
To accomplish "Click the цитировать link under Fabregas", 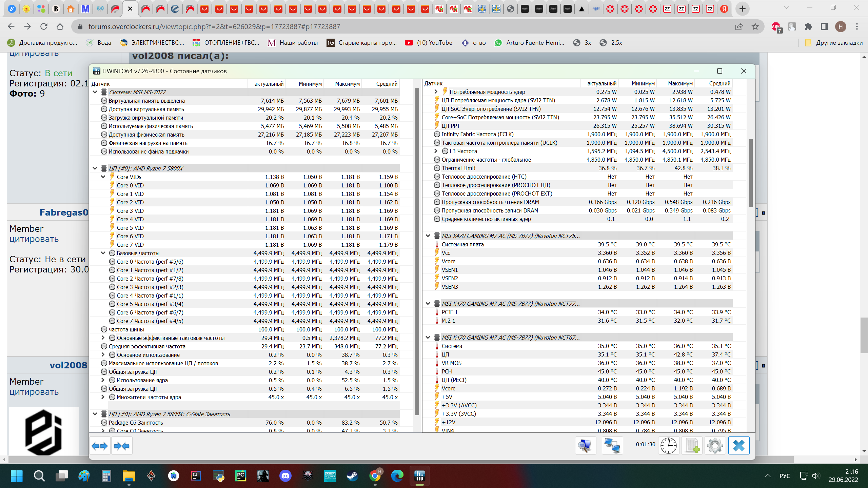I will [x=34, y=239].
